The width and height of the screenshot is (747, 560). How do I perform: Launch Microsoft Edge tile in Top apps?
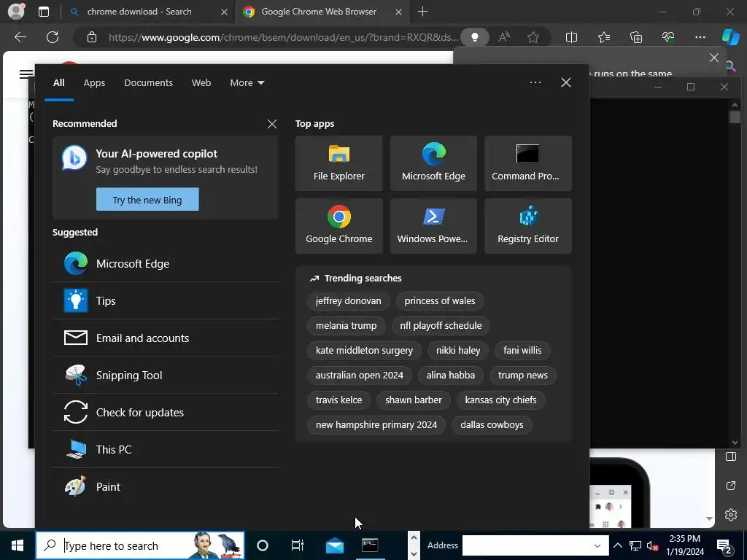tap(433, 163)
